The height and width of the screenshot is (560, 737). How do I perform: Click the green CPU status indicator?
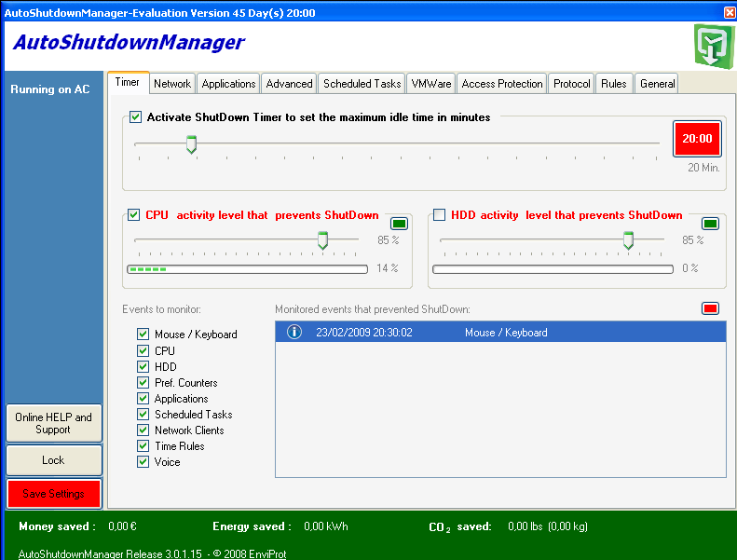click(399, 224)
